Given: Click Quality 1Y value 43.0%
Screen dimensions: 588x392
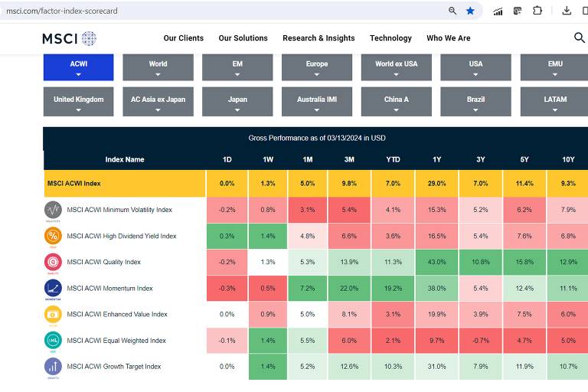Looking at the screenshot, I should [437, 262].
